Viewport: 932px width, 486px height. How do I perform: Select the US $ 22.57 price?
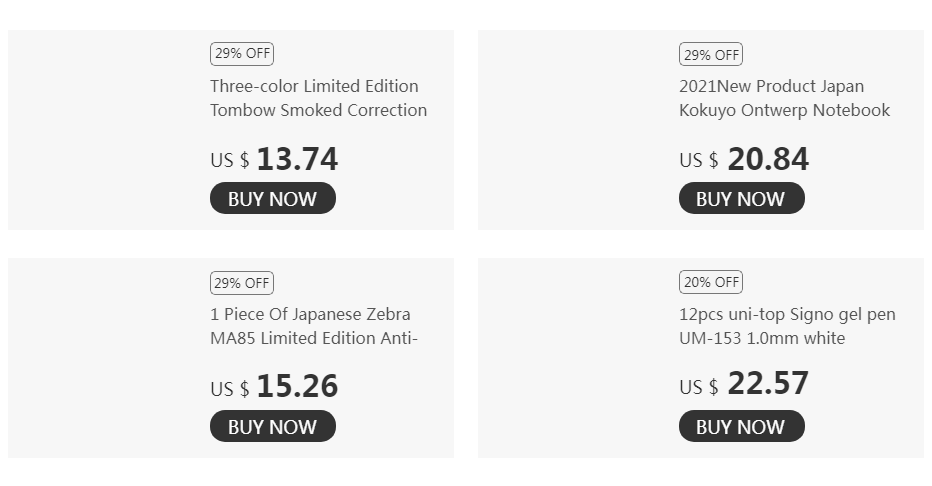click(x=744, y=385)
